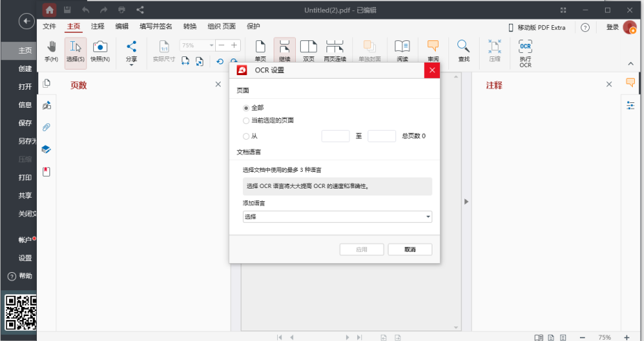Open 阅读 reading mode
Screen dimensions: 644x341
(x=402, y=51)
